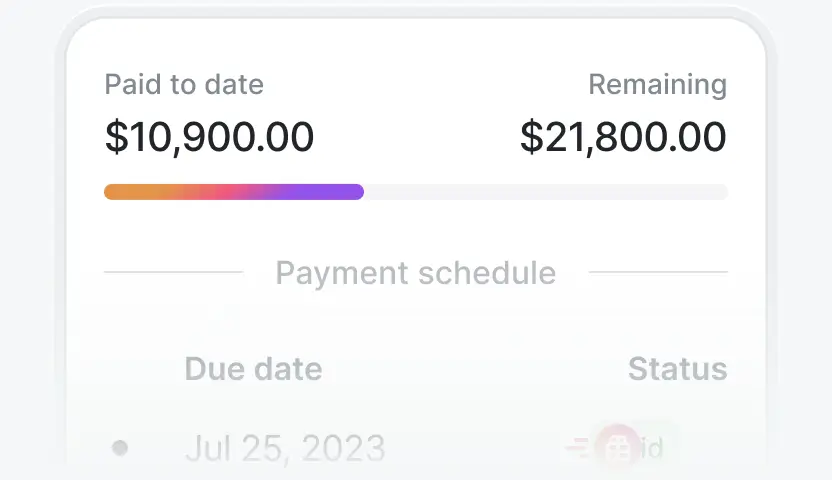Screen dimensions: 832x480
Task: Click the Paid to date label
Action: [184, 84]
